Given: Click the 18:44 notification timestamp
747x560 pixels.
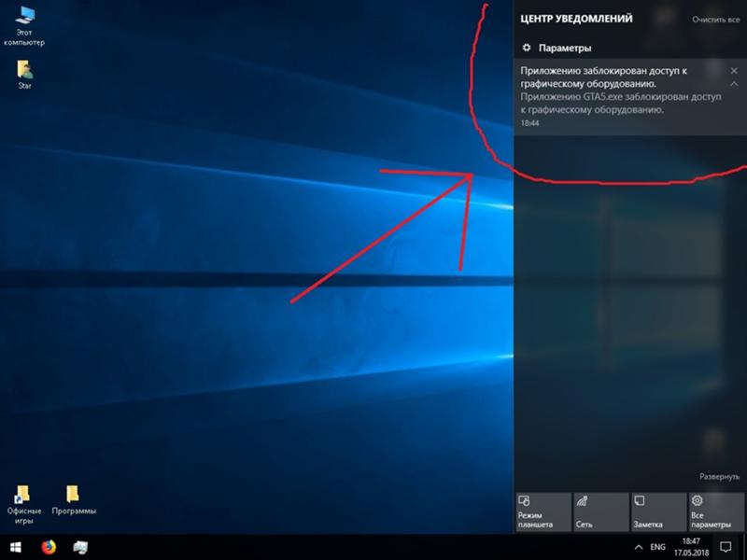Looking at the screenshot, I should pos(529,123).
